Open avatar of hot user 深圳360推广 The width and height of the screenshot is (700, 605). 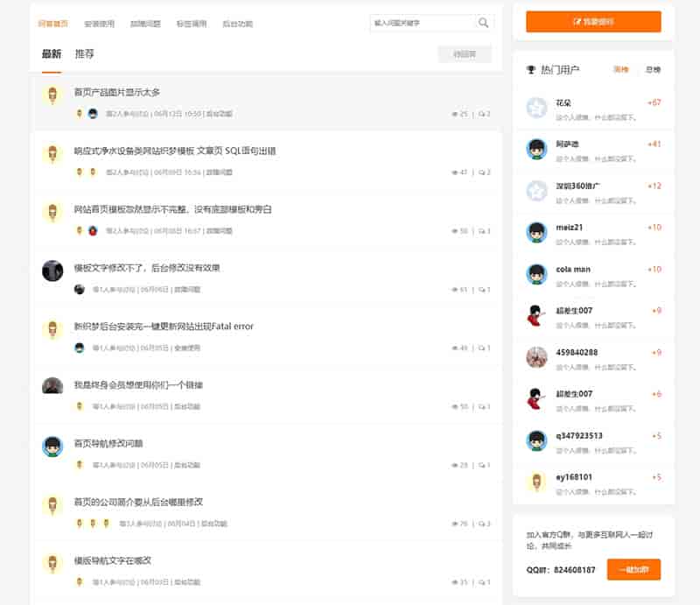(536, 191)
